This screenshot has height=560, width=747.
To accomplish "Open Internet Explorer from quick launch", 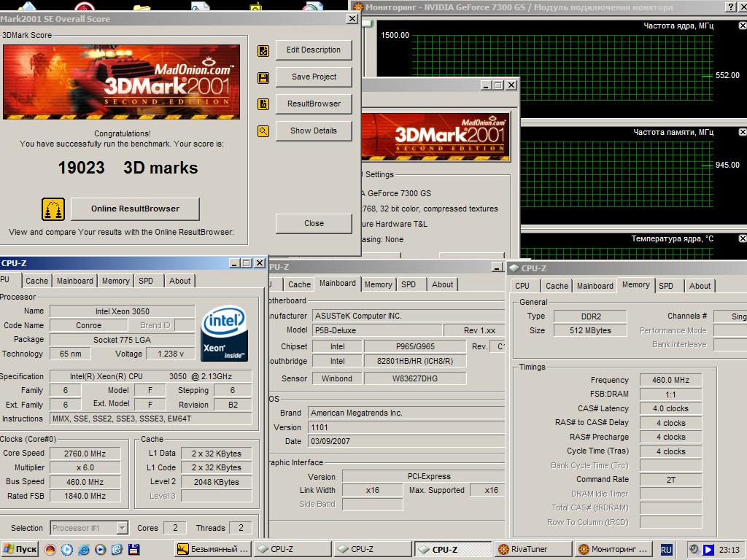I will (x=83, y=550).
